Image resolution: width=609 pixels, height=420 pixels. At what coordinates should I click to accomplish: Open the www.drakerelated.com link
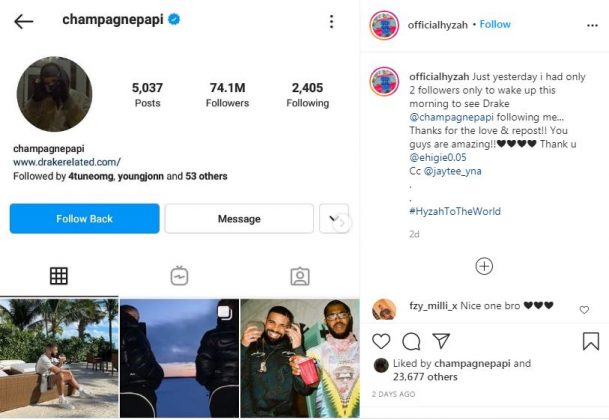point(67,161)
